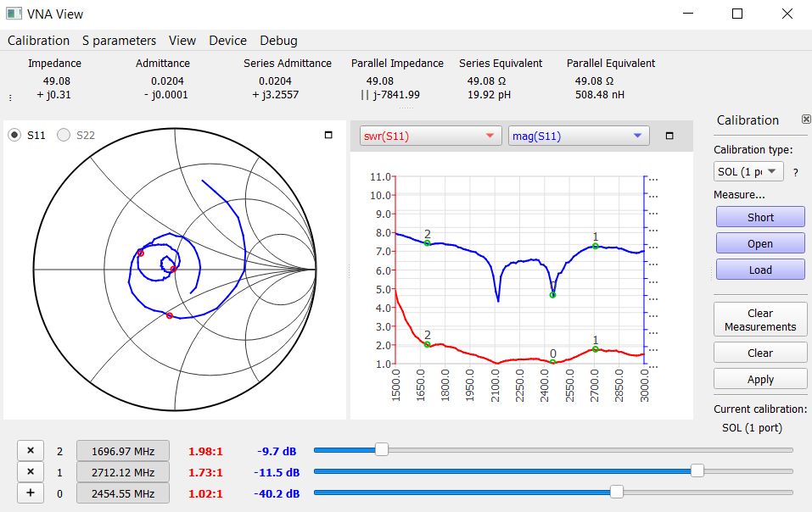
Task: Remove marker 1 with its X button
Action: click(30, 471)
